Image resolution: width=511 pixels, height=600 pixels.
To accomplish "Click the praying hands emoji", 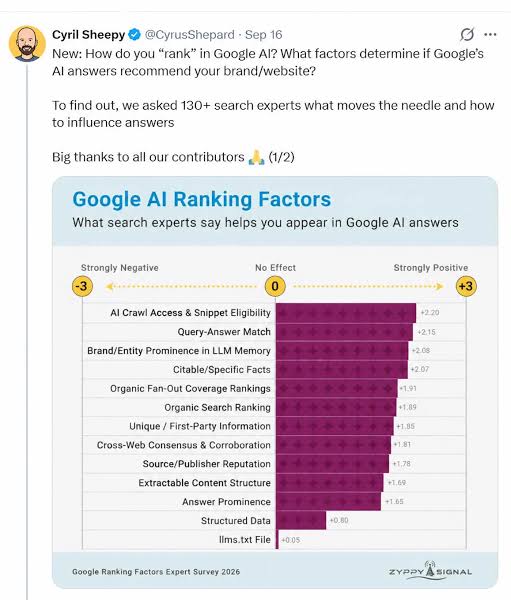I will (256, 157).
